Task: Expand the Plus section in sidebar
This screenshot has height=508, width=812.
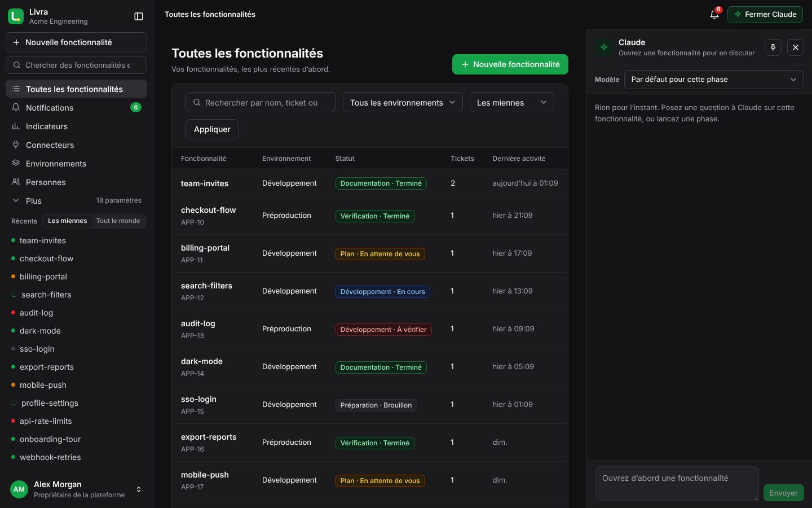Action: (76, 201)
